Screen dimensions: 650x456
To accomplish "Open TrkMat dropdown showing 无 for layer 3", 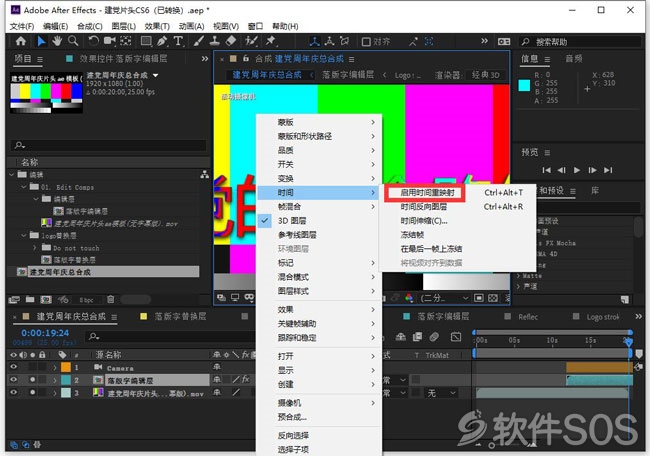I will click(442, 393).
